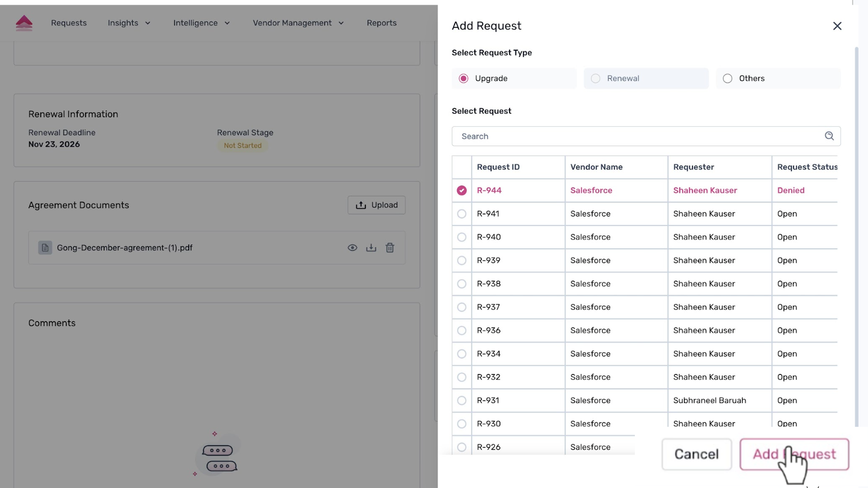This screenshot has height=488, width=868.
Task: Download the Gong-December agreement file
Action: click(371, 248)
